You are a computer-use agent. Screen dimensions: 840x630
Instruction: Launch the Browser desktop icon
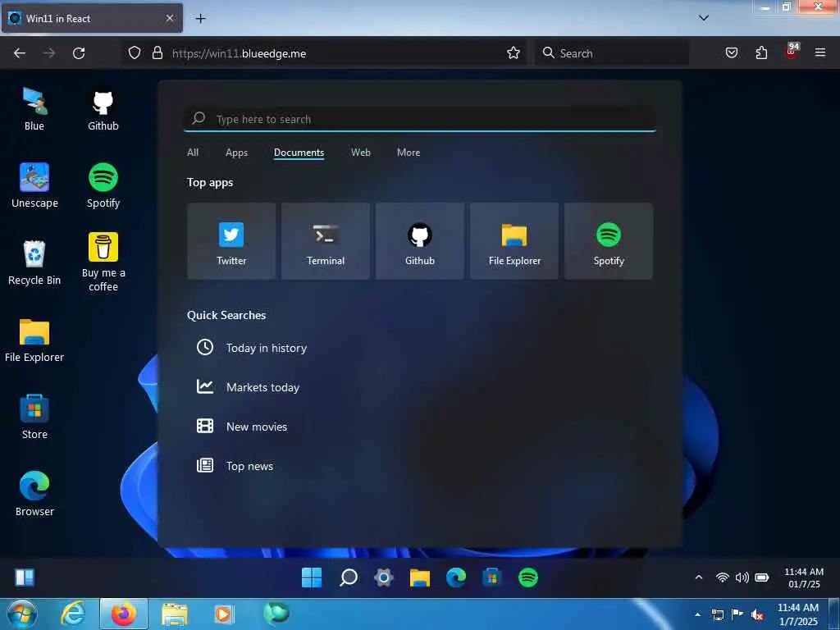coord(34,495)
